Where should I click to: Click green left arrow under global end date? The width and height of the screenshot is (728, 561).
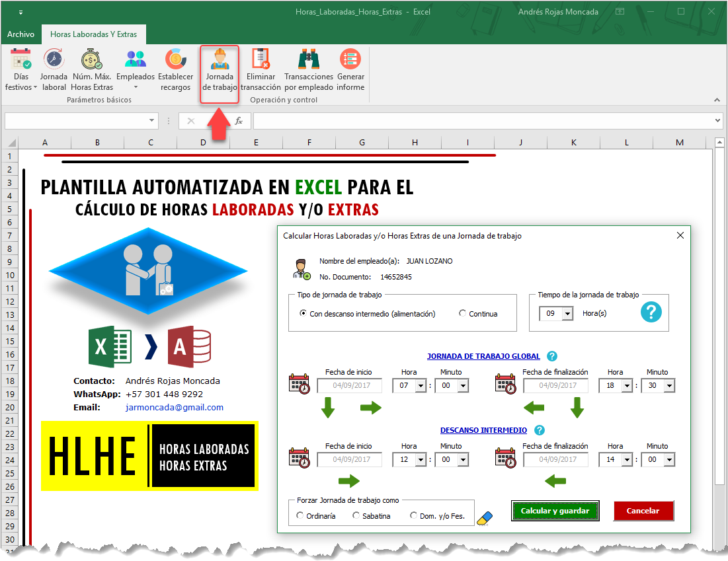click(534, 408)
